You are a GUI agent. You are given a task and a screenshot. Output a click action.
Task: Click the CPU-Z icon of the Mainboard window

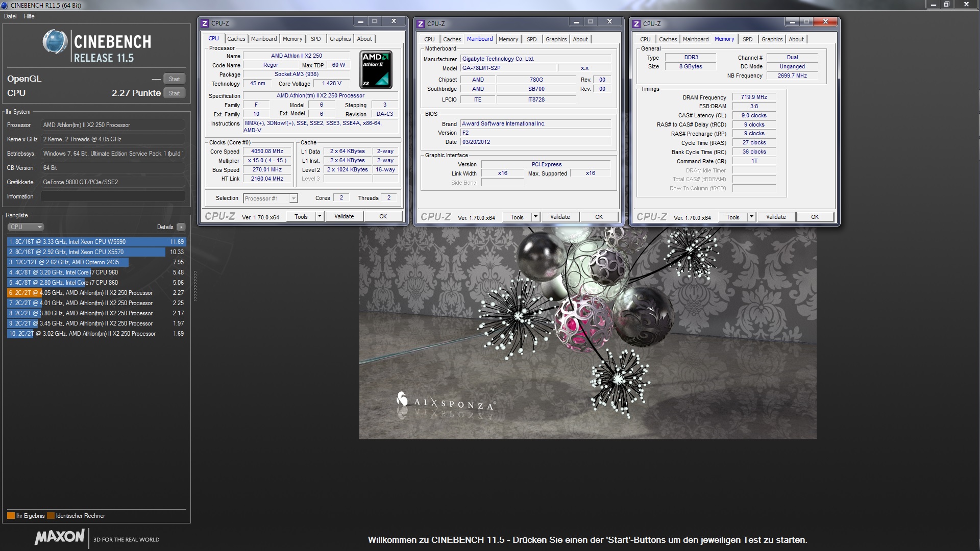click(x=421, y=23)
